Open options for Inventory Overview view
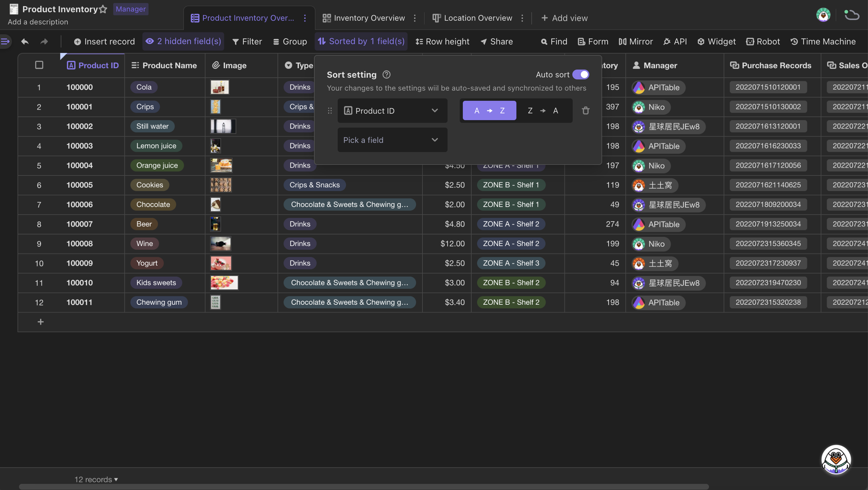 [415, 18]
